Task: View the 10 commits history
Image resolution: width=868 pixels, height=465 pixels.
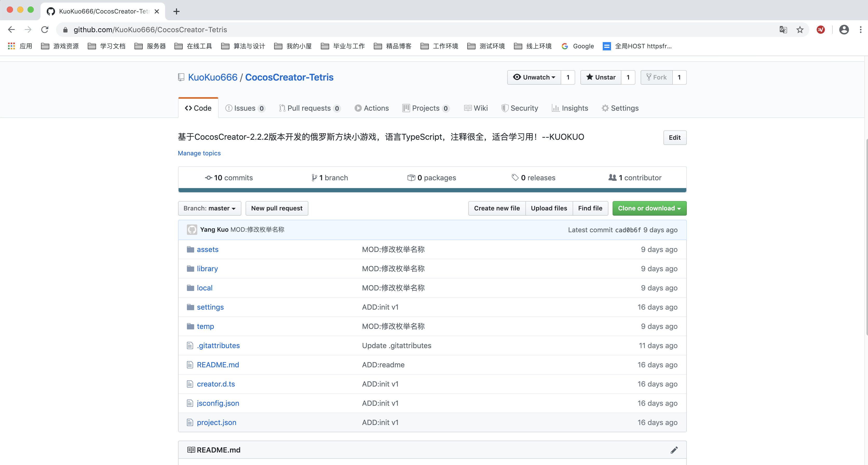Action: click(229, 177)
